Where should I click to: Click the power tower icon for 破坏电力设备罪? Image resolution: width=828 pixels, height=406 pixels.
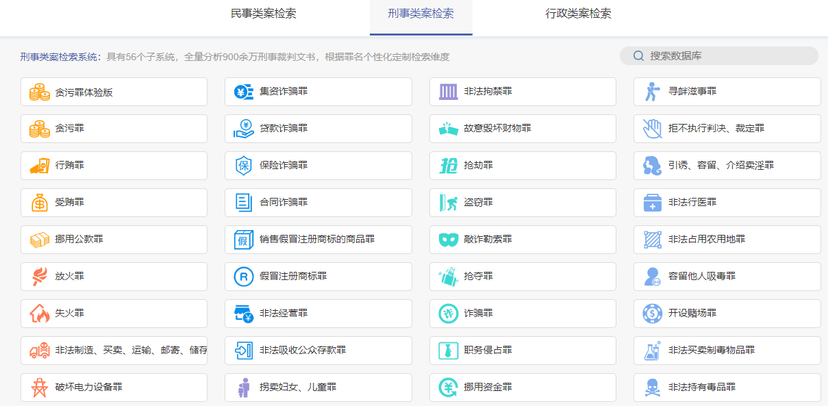39,387
